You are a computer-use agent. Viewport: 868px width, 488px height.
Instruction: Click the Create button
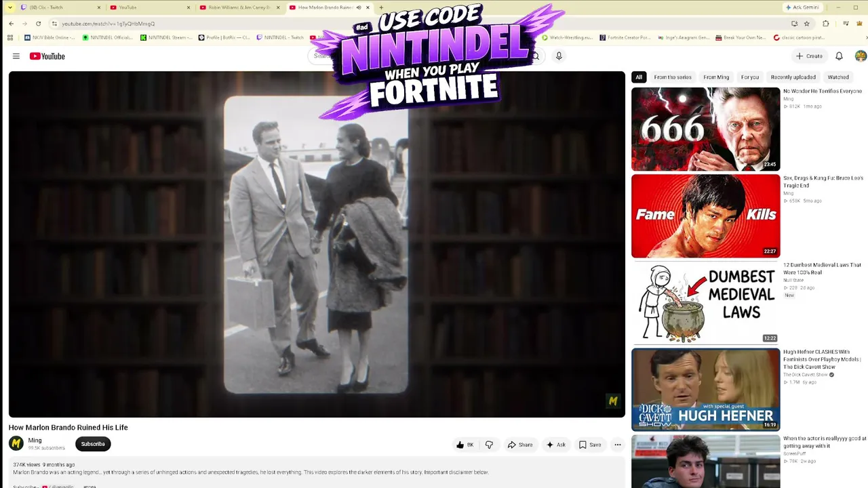tap(809, 56)
